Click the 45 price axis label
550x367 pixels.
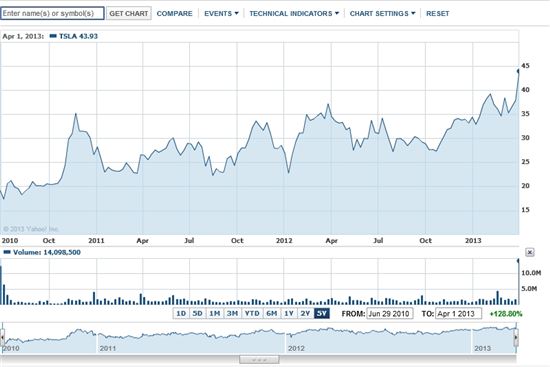coord(525,66)
